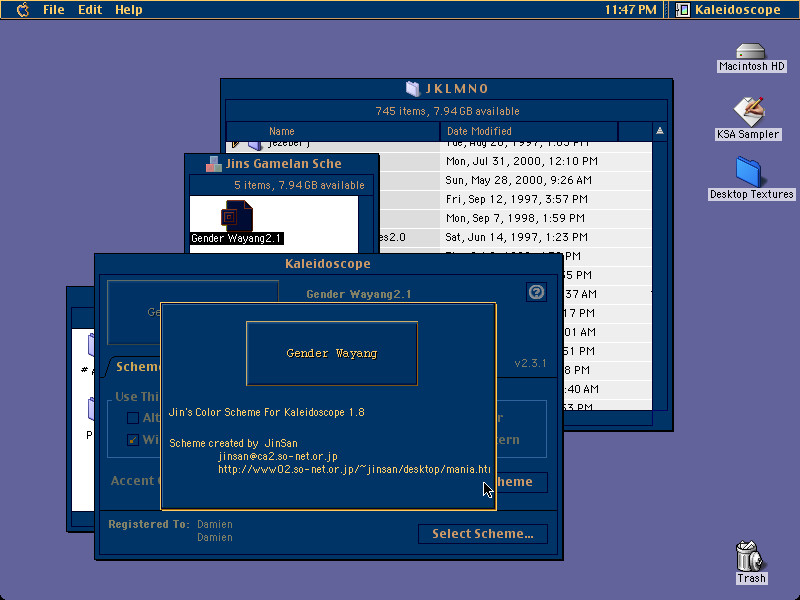Select the Desktop Textures folder
The width and height of the screenshot is (800, 600).
click(x=748, y=172)
